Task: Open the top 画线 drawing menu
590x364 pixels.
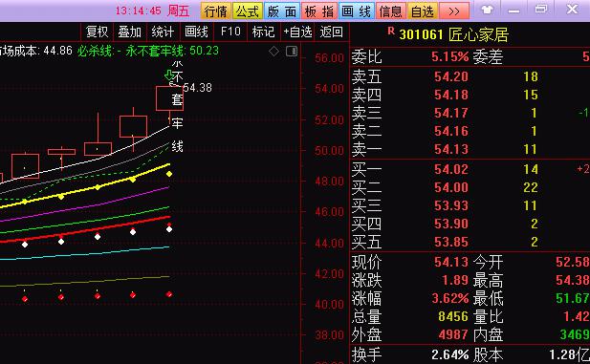Action: pyautogui.click(x=356, y=11)
